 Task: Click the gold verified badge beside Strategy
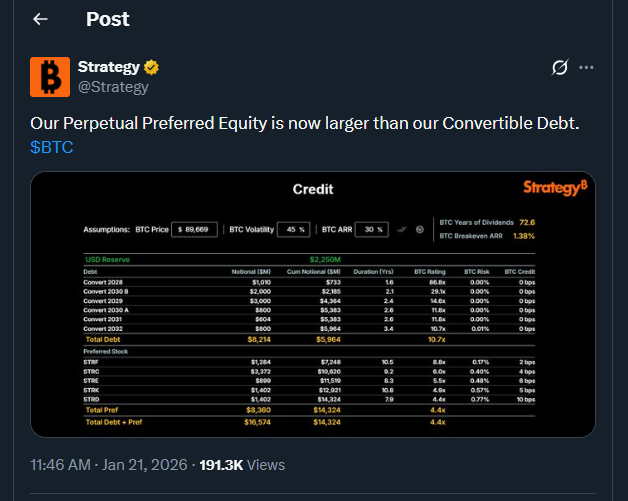coord(153,67)
